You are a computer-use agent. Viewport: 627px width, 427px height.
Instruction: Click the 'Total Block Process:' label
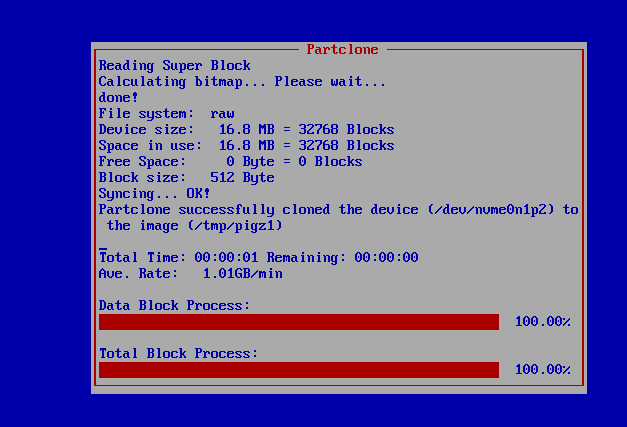tap(178, 353)
